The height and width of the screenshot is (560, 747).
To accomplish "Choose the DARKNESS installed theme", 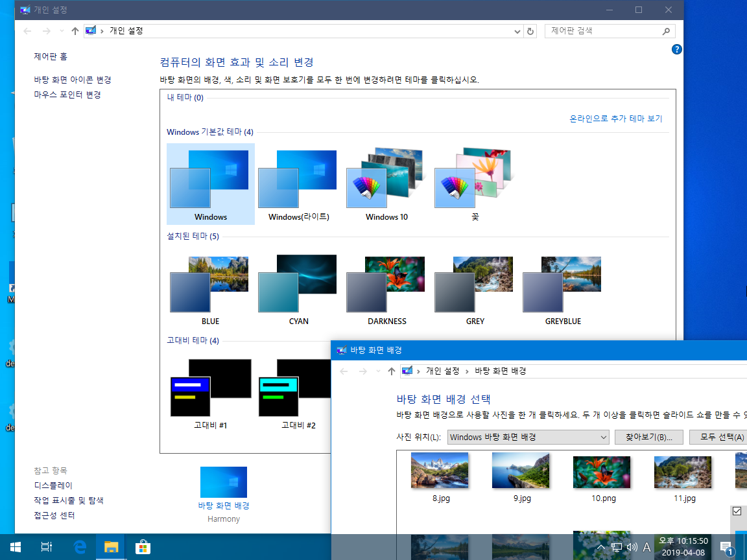I will 387,288.
